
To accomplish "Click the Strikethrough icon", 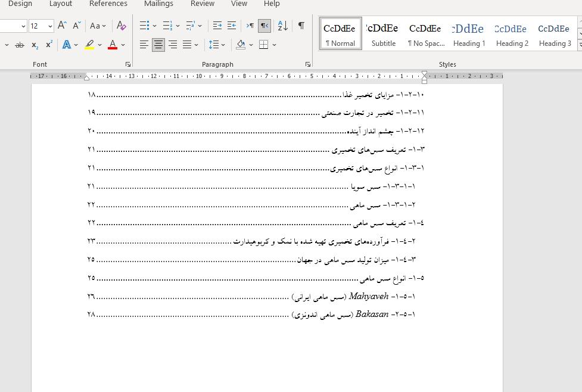I will (20, 45).
